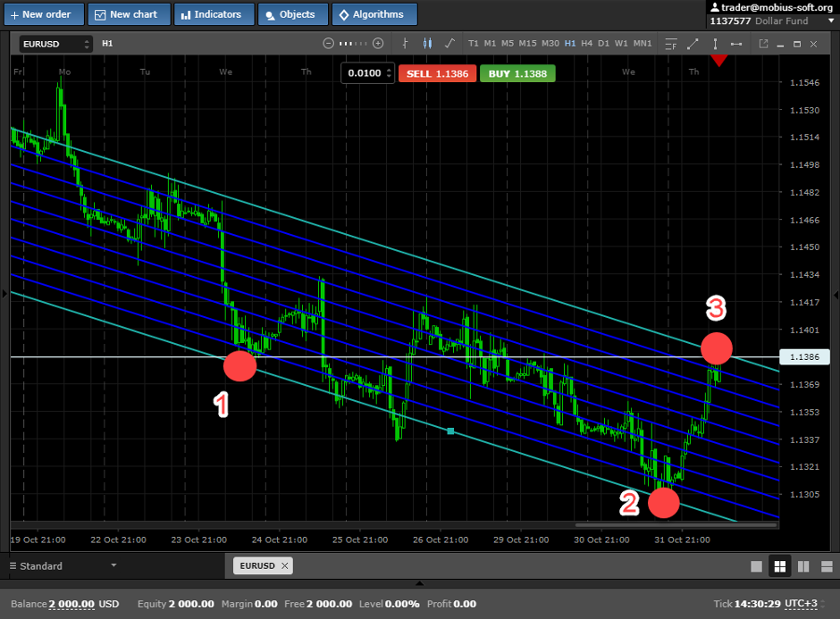Open the Algorithms menu
Screen dimensions: 840x619
point(374,14)
